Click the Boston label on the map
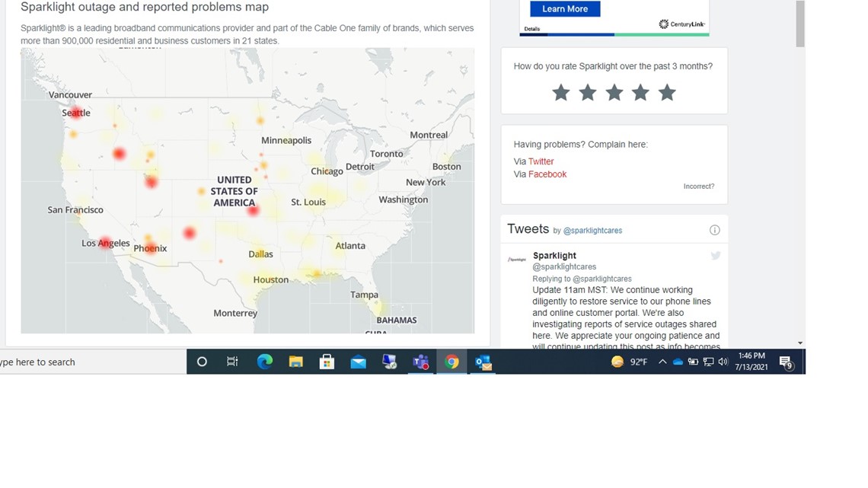This screenshot has height=488, width=868. click(447, 167)
